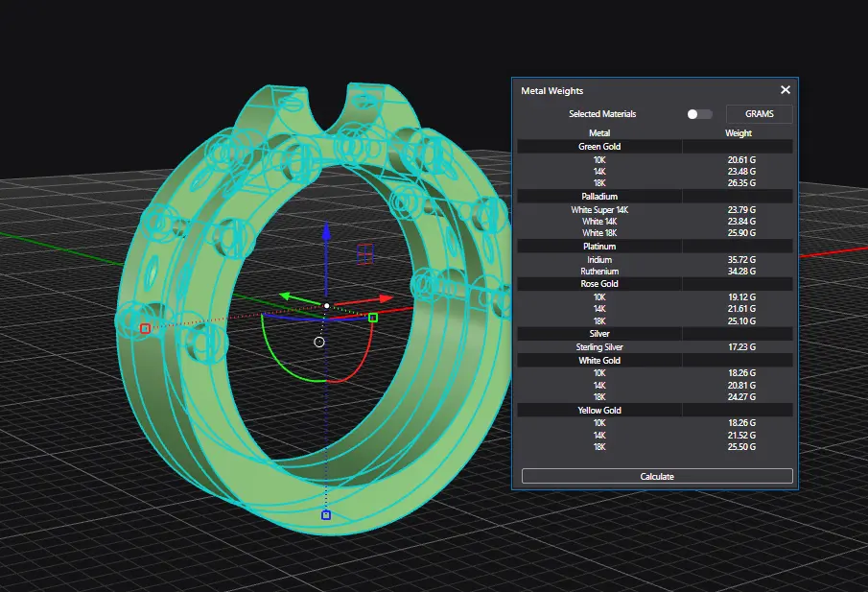This screenshot has height=592, width=868.
Task: Click the red X-axis gumball arrow
Action: coord(387,298)
